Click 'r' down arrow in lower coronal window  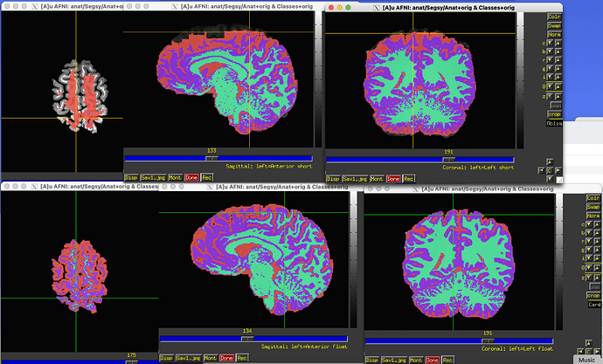tap(589, 241)
